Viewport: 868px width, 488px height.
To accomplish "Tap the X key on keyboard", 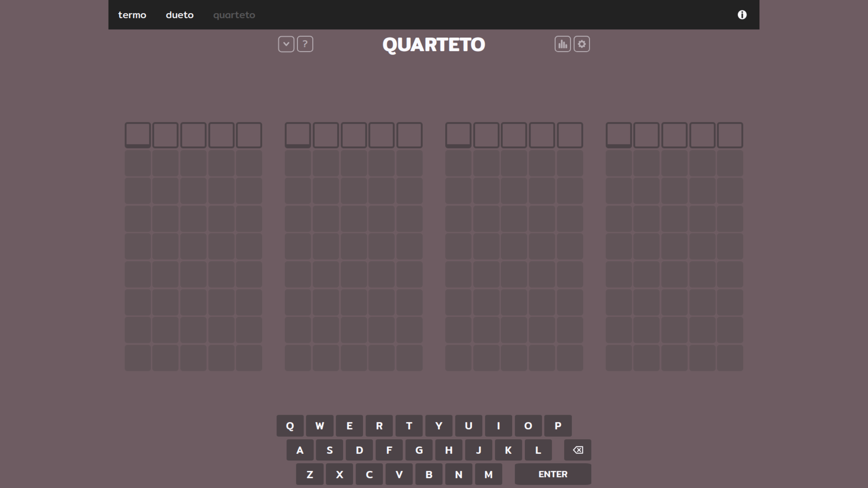I will pos(340,474).
